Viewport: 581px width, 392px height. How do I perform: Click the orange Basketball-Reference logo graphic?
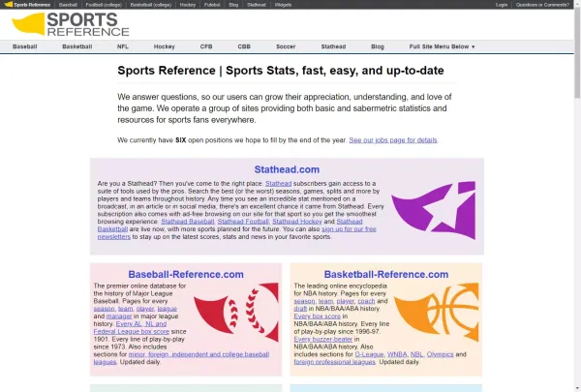click(x=436, y=312)
